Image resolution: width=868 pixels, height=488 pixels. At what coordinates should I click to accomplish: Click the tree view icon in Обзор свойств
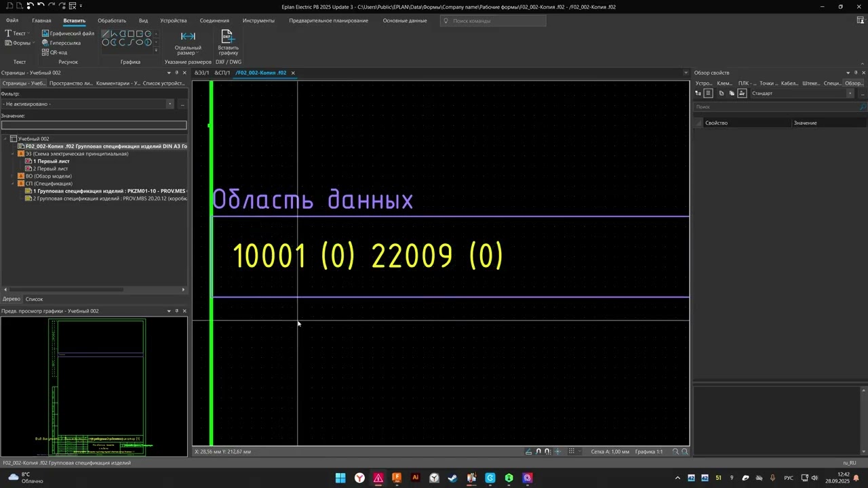tap(698, 94)
